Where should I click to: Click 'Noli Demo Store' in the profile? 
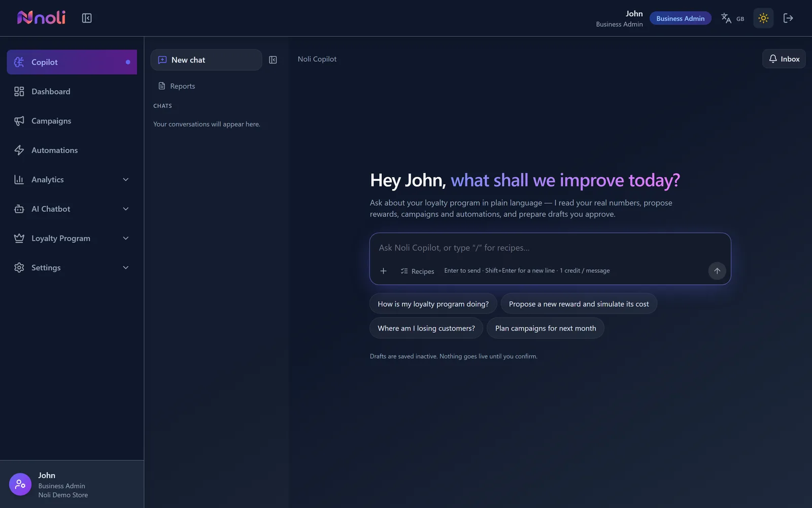click(63, 495)
